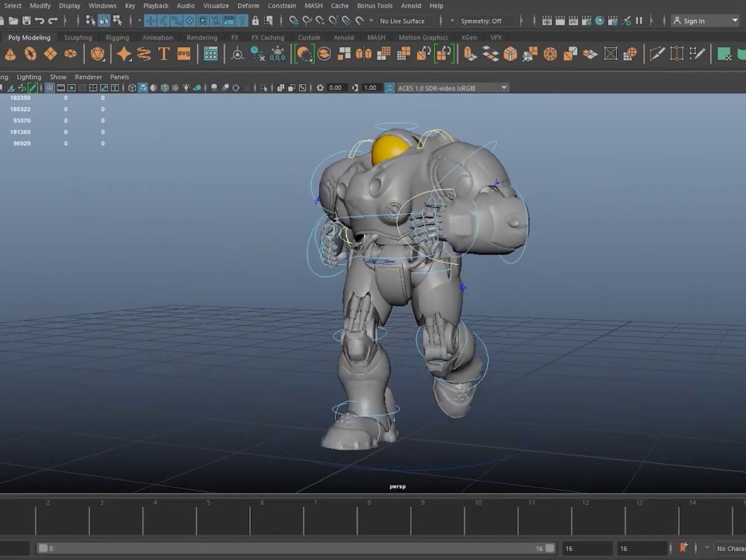Click the super shape star icon
The height and width of the screenshot is (560, 746).
(x=124, y=54)
